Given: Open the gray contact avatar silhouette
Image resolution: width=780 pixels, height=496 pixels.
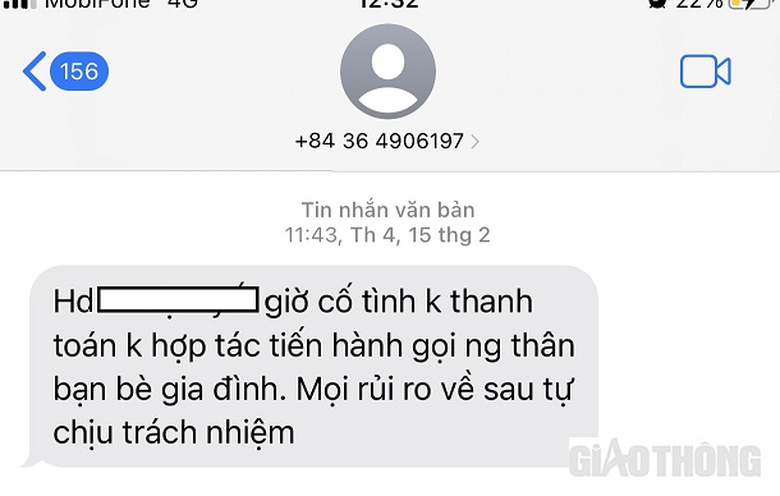Looking at the screenshot, I should pyautogui.click(x=388, y=71).
